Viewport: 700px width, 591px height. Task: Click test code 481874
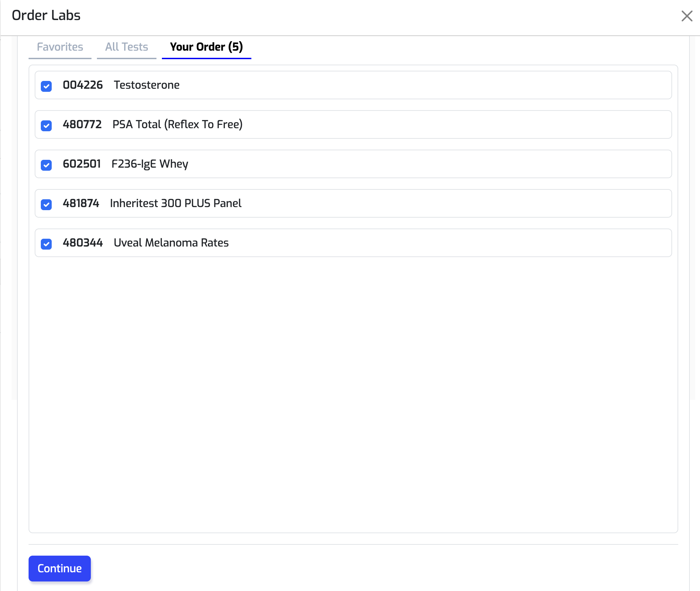(x=81, y=203)
